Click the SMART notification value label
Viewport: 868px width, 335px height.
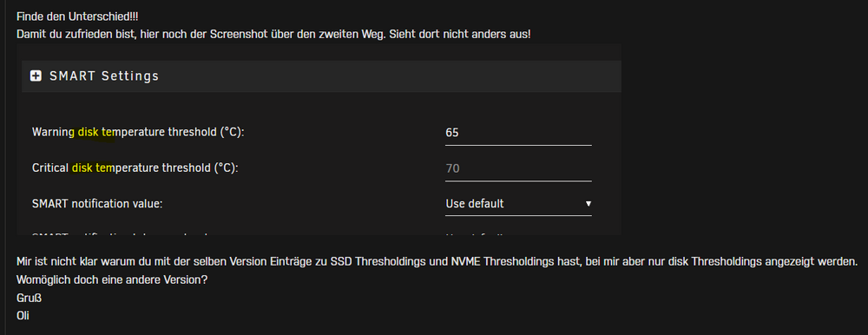point(97,203)
